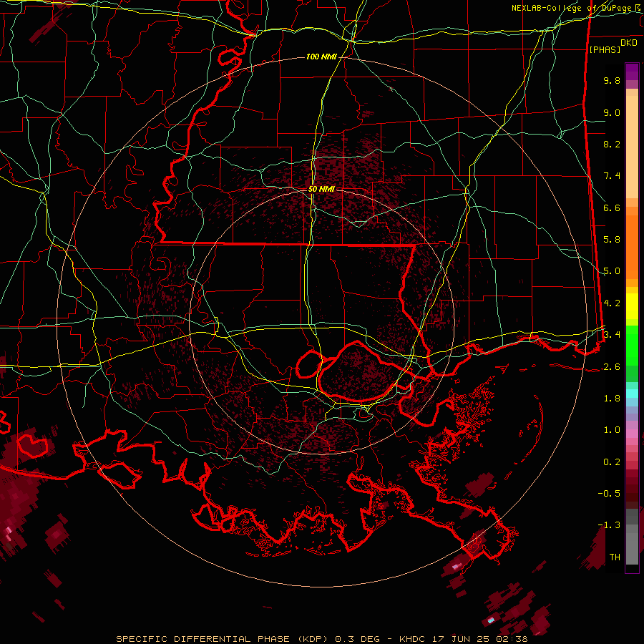Click the TH threshold label on the scale
This screenshot has height=644, width=644.
615,557
